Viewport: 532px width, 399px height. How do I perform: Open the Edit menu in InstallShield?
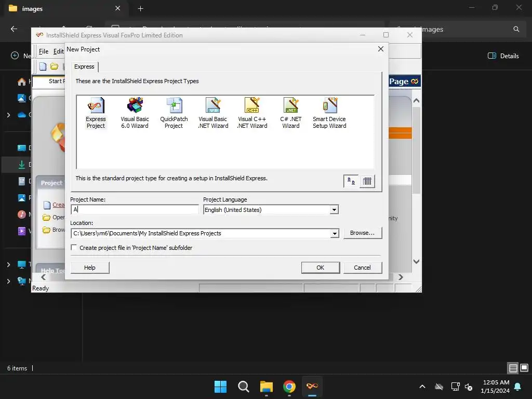58,51
